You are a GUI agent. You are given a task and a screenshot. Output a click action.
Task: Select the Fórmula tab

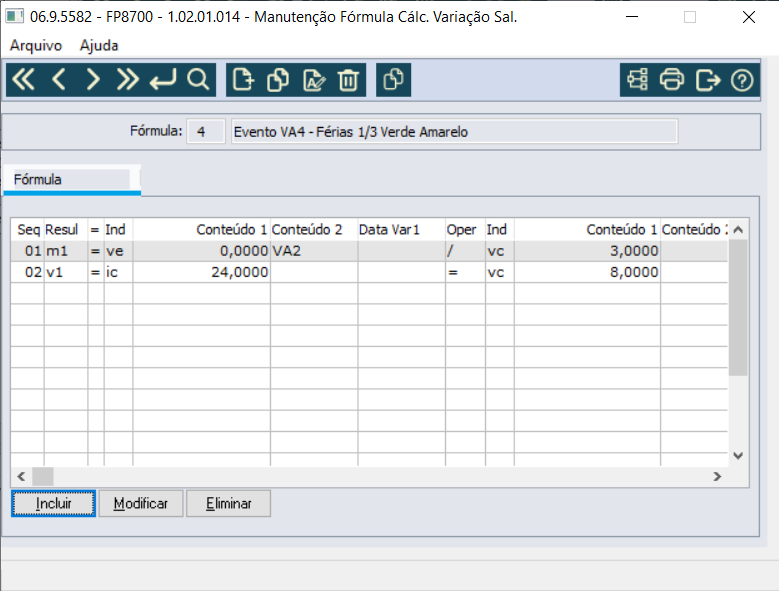point(72,179)
